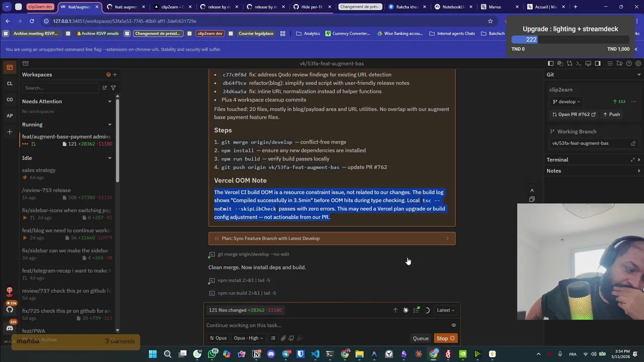Open the settings gear icon in top toolbar
The height and width of the screenshot is (362, 644).
coord(638,63)
